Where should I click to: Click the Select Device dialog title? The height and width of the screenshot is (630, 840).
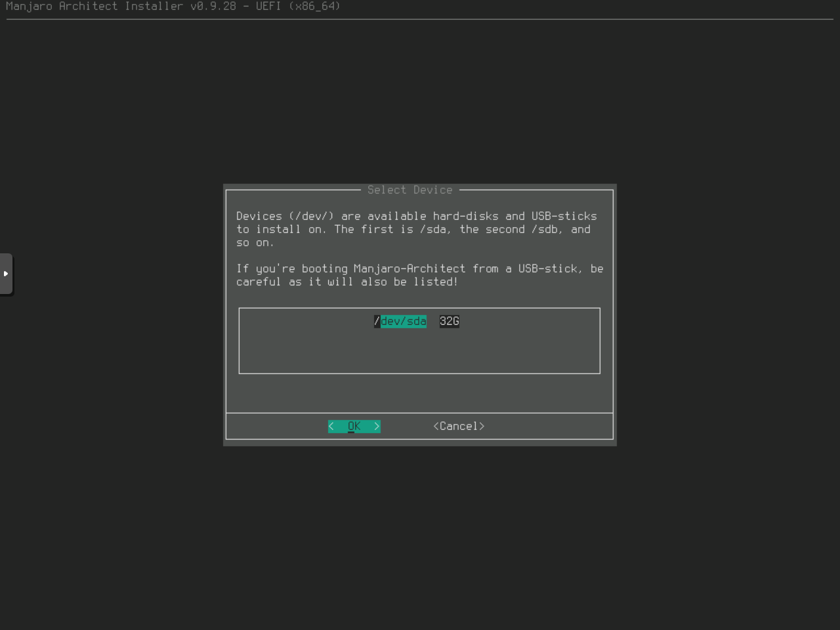tap(409, 190)
